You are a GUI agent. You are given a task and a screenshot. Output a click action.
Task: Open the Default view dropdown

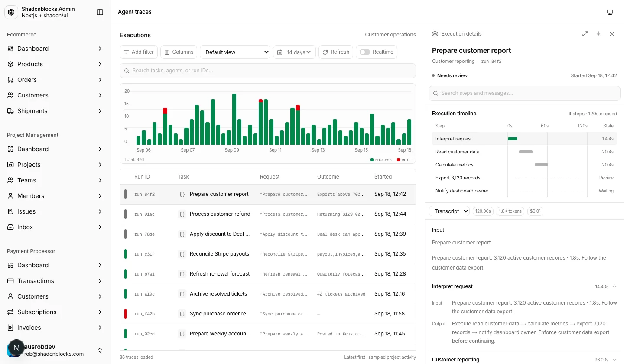[x=235, y=52]
